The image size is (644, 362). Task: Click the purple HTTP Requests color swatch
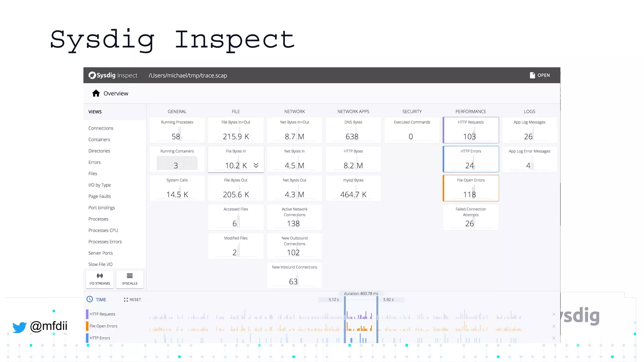(87, 314)
